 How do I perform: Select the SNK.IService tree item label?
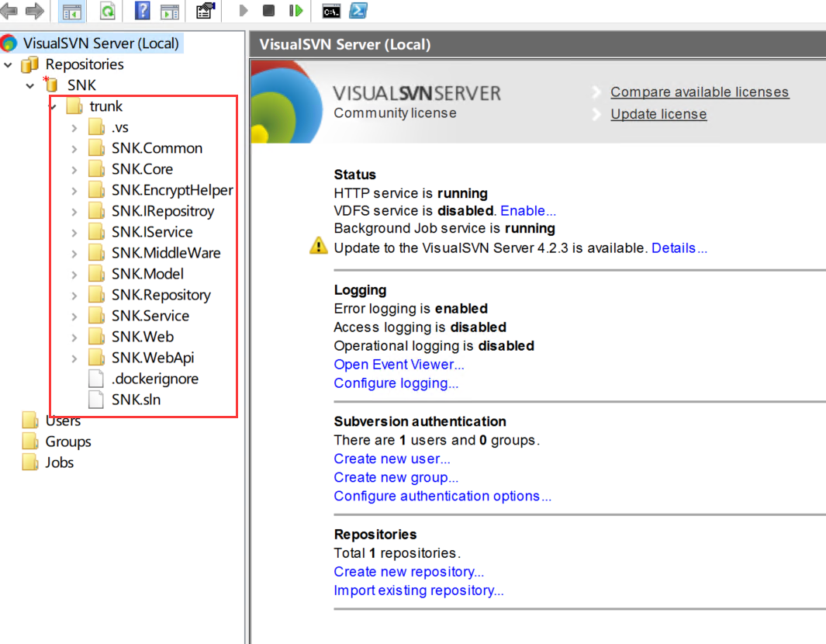[x=152, y=232]
